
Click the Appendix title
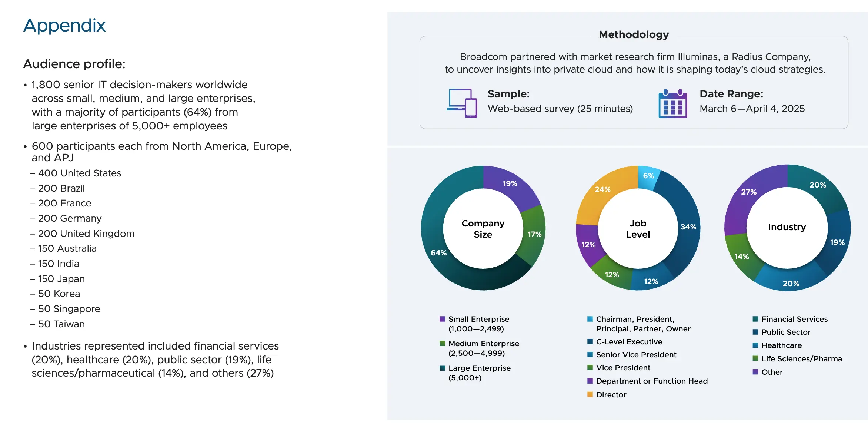(64, 26)
